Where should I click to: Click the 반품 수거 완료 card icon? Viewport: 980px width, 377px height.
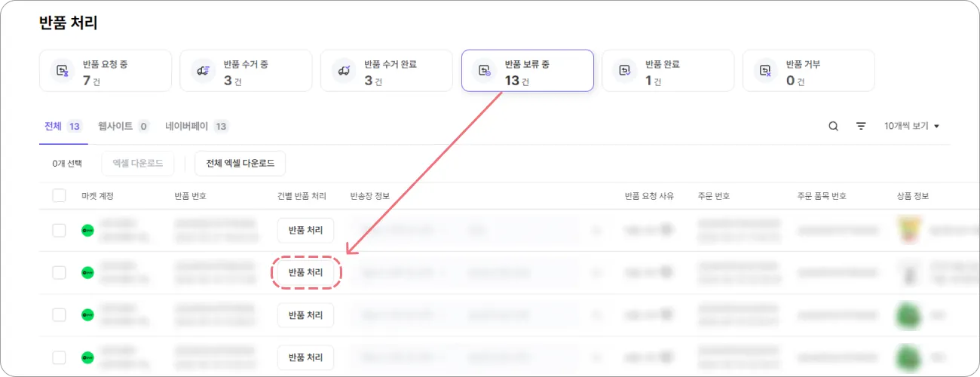[343, 71]
